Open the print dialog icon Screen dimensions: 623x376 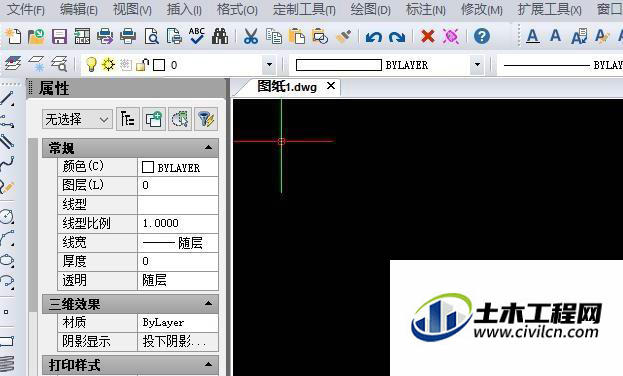coord(128,36)
